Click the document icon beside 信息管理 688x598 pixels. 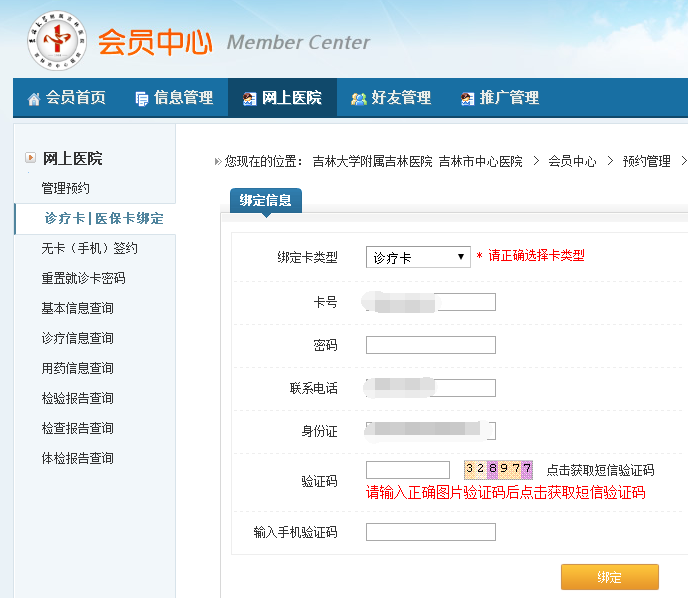[x=142, y=98]
